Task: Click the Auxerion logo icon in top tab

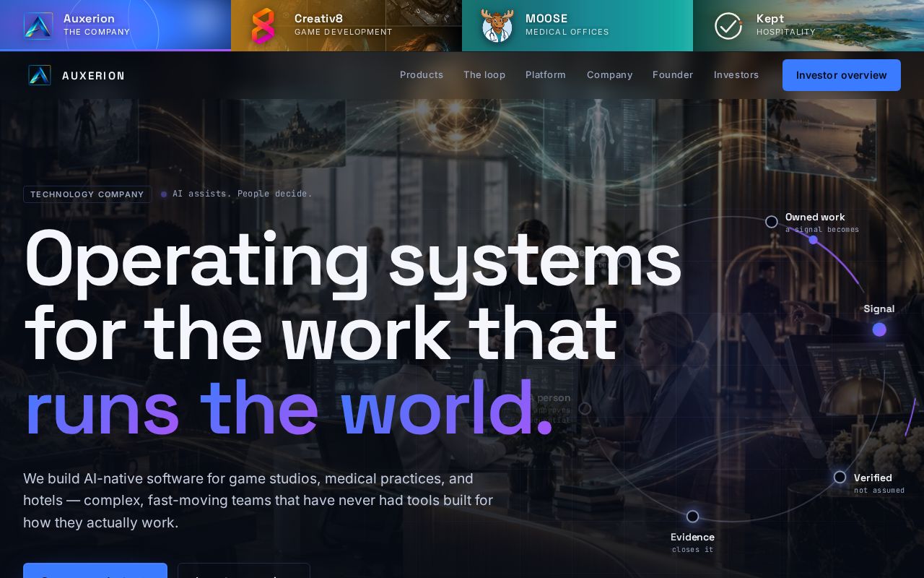Action: [38, 25]
